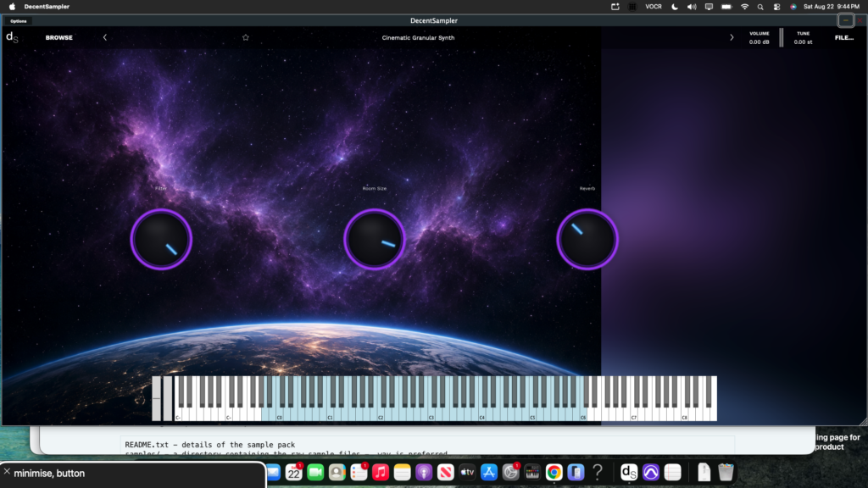868x488 pixels.
Task: Open News in the Dock
Action: pyautogui.click(x=445, y=472)
